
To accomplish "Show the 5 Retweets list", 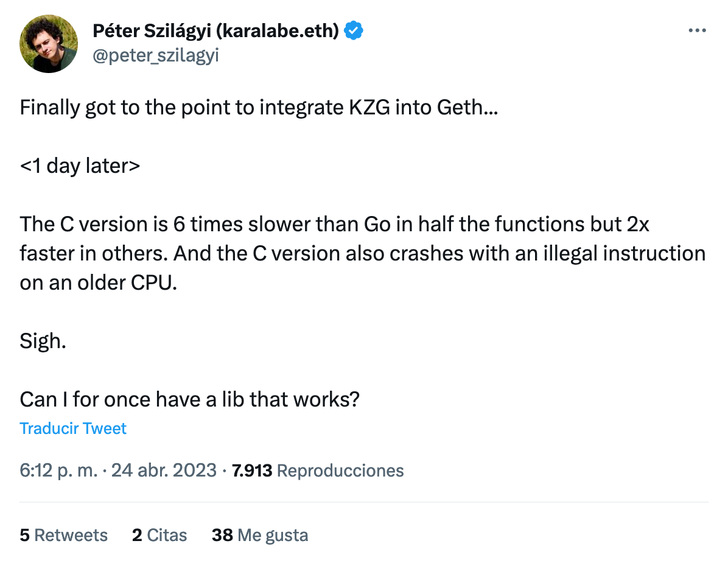I will 64,535.
